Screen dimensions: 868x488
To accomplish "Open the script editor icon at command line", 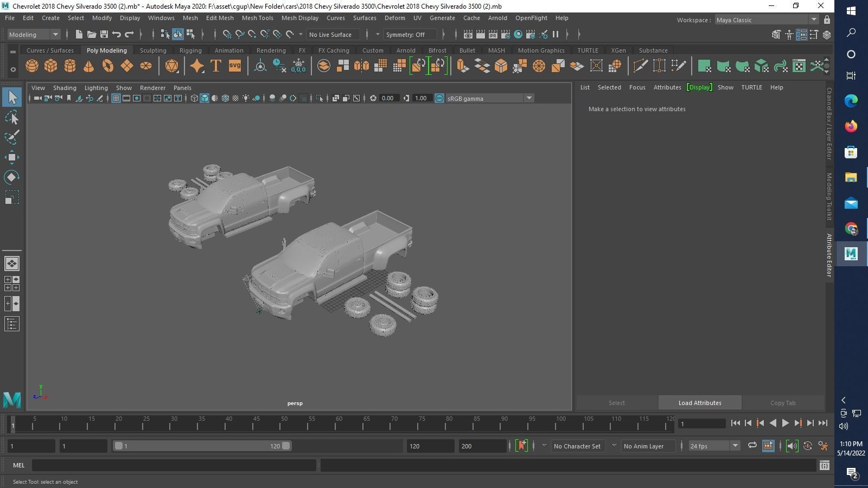I will click(x=824, y=465).
